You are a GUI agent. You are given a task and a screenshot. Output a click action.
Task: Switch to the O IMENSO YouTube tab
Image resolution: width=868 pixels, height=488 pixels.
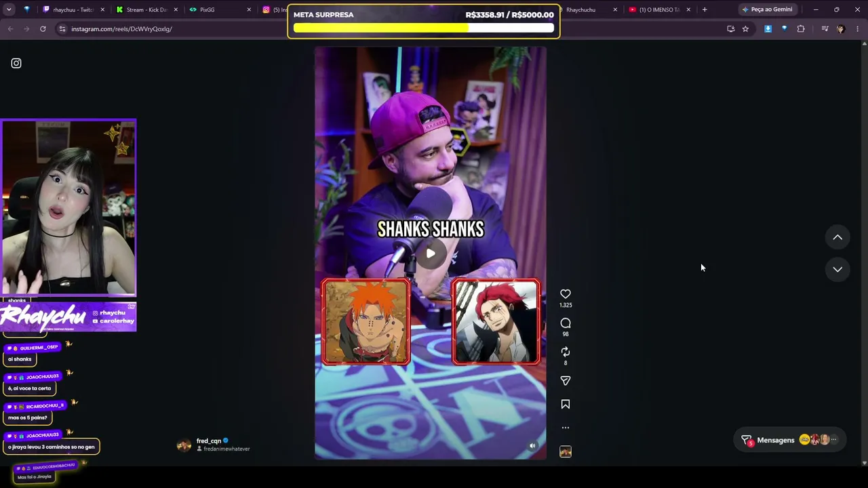click(x=659, y=9)
